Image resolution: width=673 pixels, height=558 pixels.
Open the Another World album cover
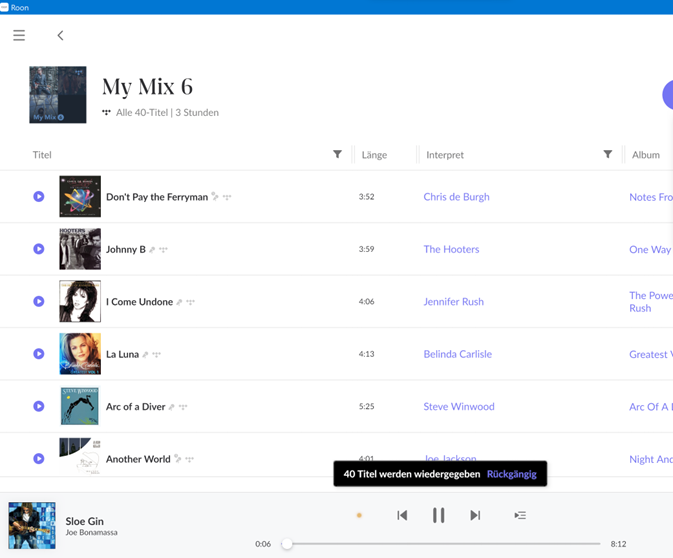pos(80,456)
